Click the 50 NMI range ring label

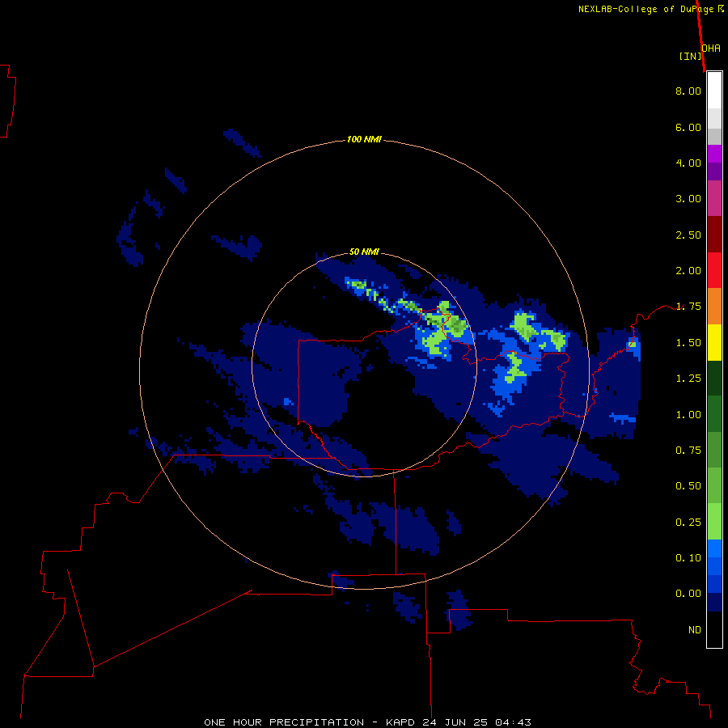364,252
